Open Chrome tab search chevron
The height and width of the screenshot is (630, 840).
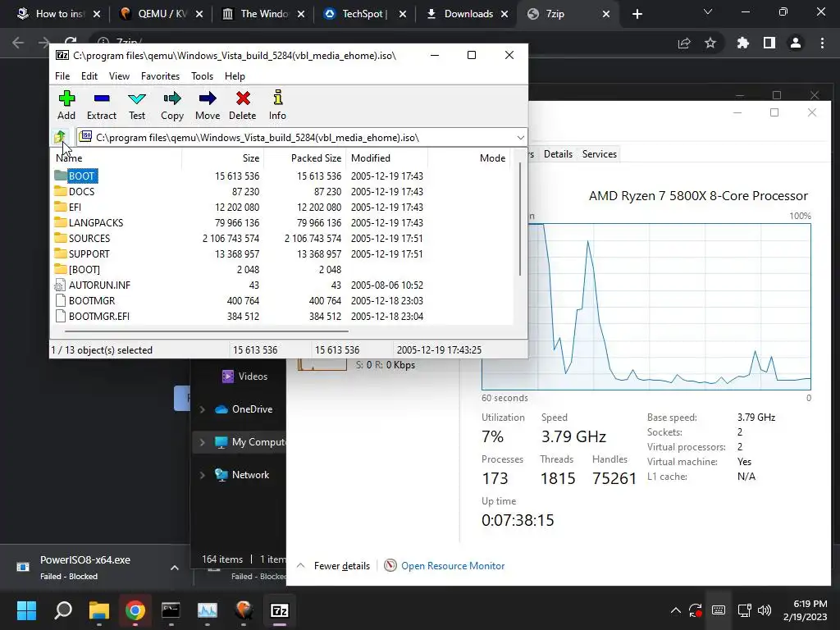[708, 11]
